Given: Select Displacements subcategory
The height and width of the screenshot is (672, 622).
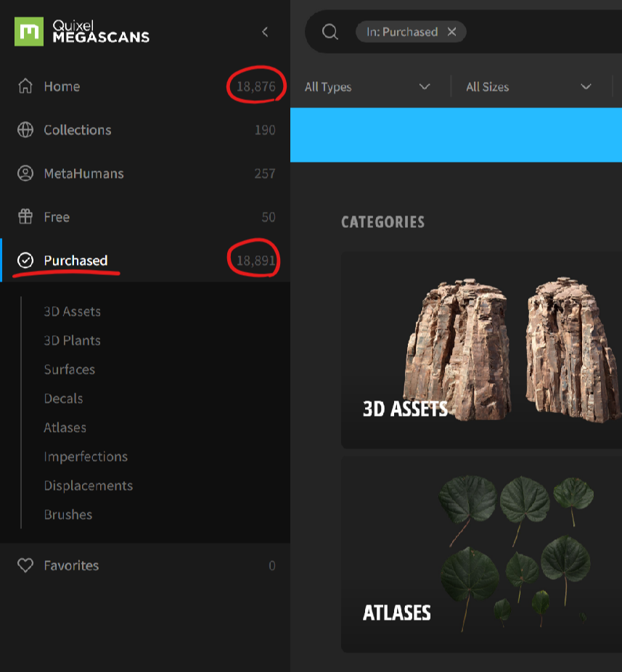Looking at the screenshot, I should click(x=88, y=485).
